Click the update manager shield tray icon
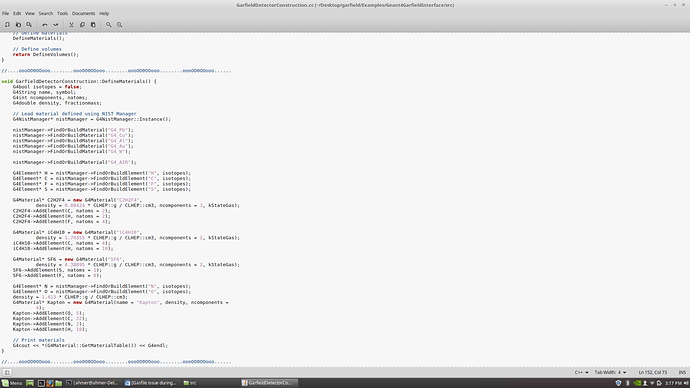 (x=619, y=383)
